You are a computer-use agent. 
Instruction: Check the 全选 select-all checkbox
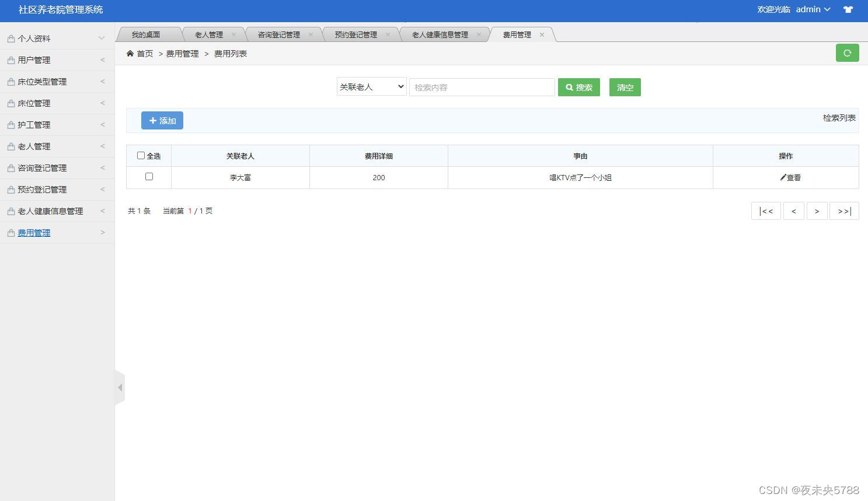point(141,155)
